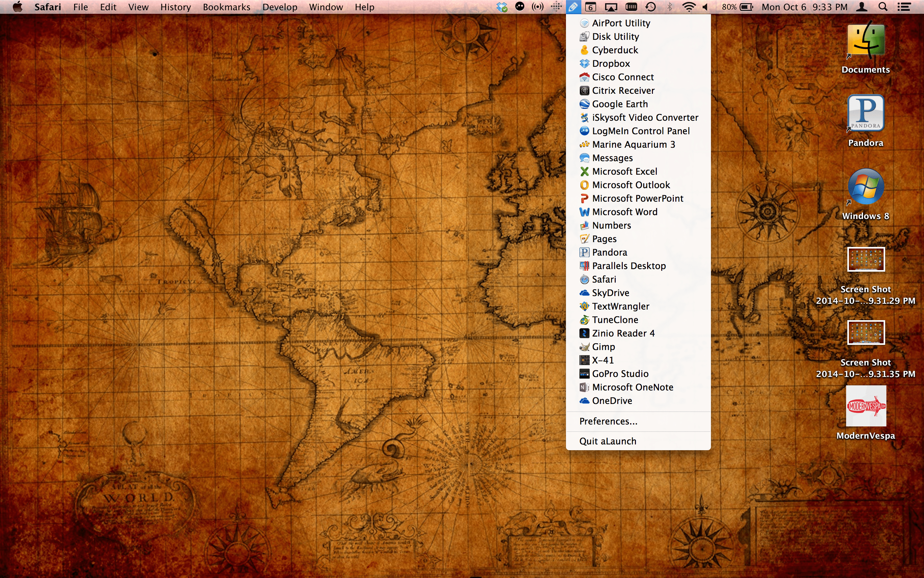
Task: Click the SkyDrive cloud icon
Action: tap(584, 293)
